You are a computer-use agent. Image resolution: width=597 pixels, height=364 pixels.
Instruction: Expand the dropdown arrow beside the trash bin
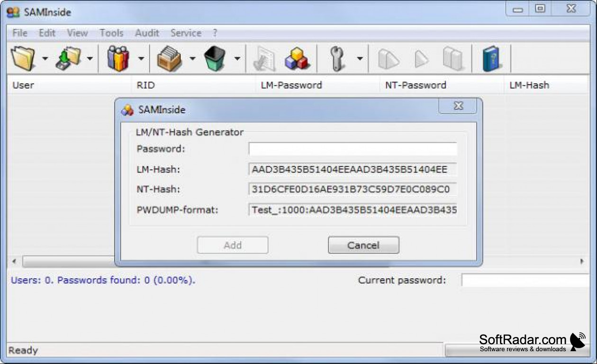click(237, 59)
